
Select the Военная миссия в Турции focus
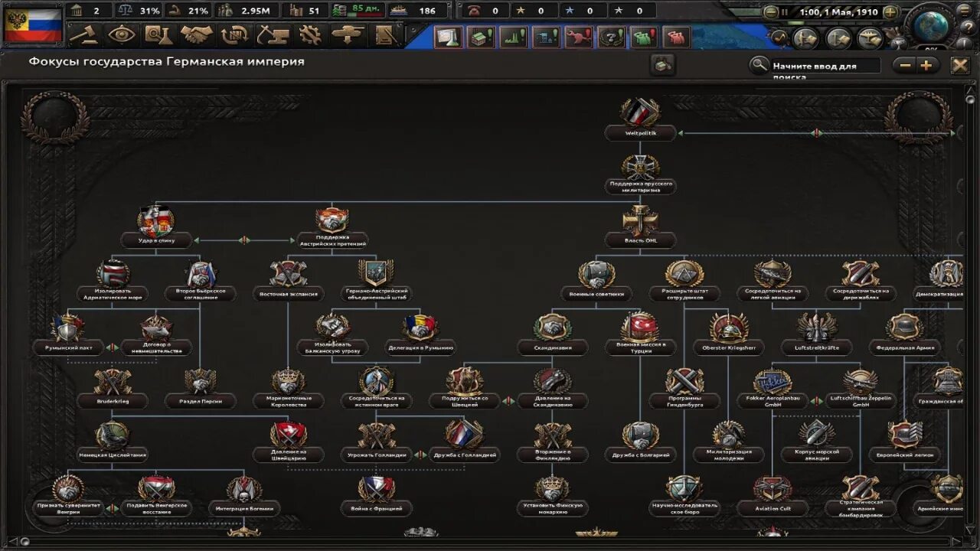click(x=640, y=334)
